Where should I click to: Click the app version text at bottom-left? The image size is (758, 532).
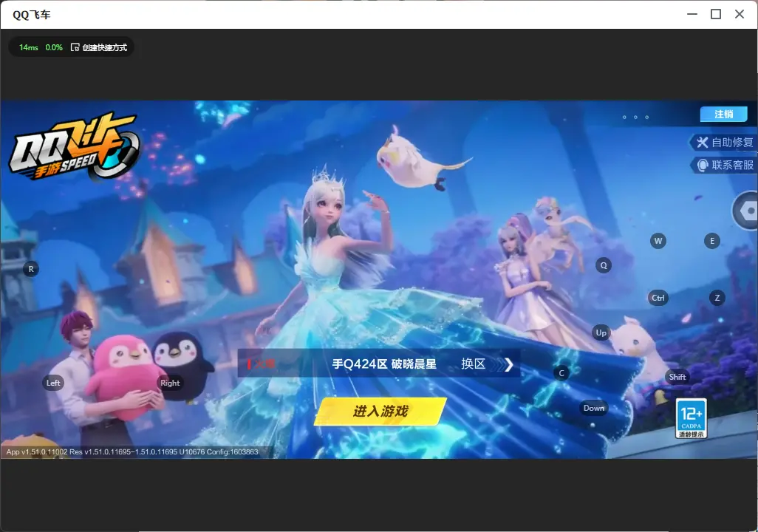pyautogui.click(x=132, y=451)
